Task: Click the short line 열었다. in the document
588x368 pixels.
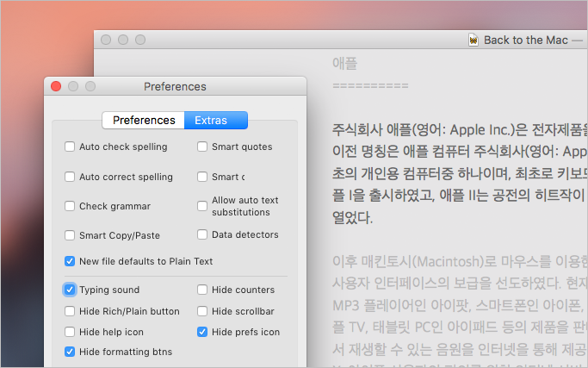Action: click(352, 218)
